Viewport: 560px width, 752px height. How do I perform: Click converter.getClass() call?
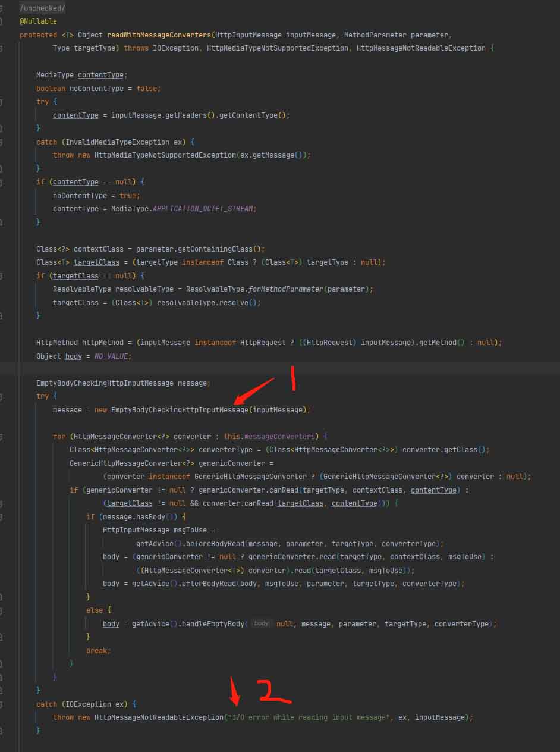click(444, 450)
